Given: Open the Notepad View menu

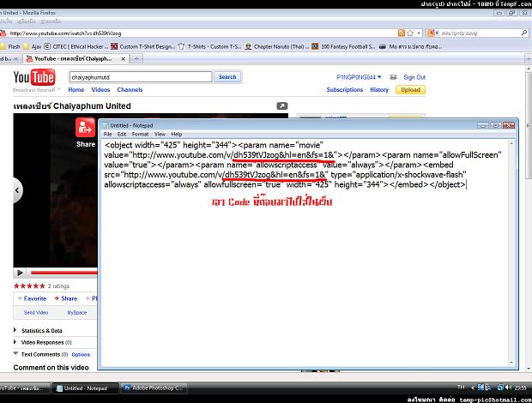Looking at the screenshot, I should coord(160,135).
